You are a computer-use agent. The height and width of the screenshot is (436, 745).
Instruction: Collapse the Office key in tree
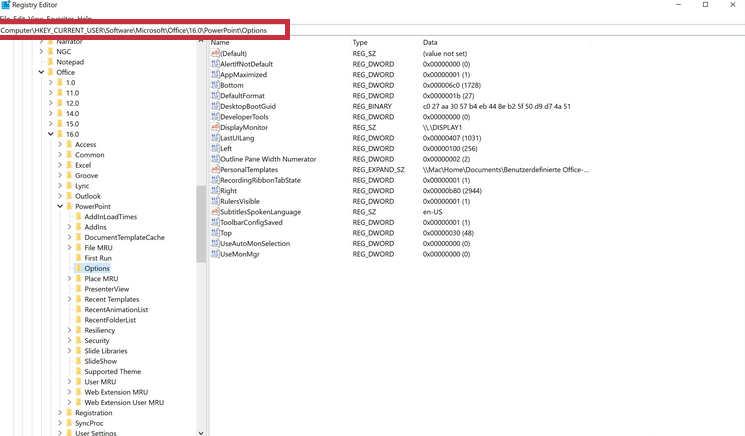pyautogui.click(x=41, y=72)
